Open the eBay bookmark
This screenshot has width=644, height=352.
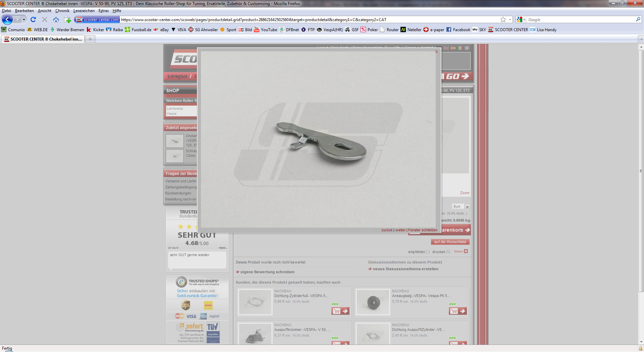(161, 30)
